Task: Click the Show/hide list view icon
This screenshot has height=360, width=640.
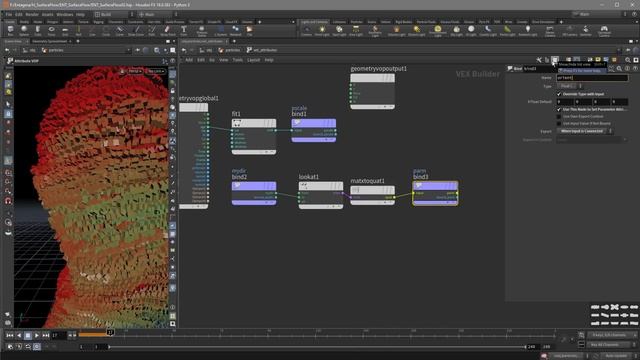Action: (x=555, y=60)
